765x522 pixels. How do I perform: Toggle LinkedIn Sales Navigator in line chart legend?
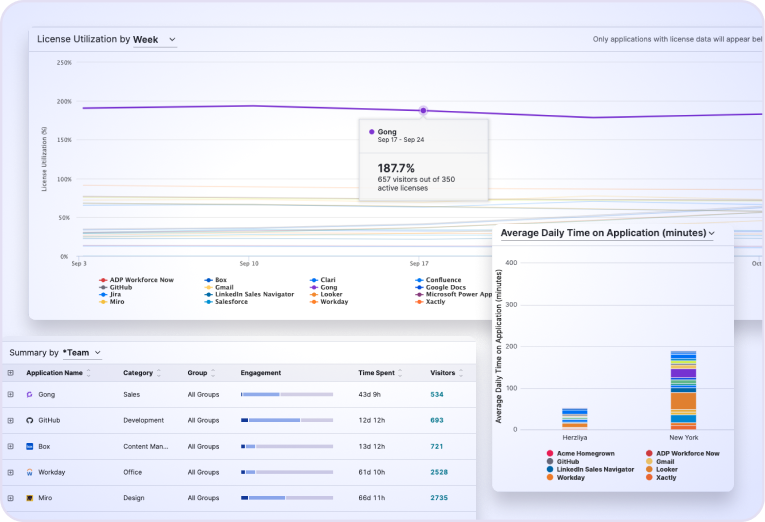[x=249, y=294]
